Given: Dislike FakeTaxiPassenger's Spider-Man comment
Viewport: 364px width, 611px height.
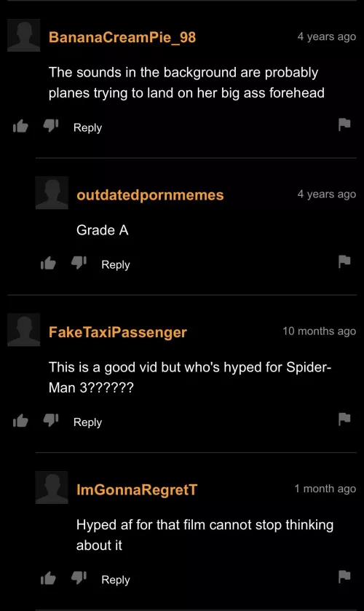Looking at the screenshot, I should pos(50,420).
